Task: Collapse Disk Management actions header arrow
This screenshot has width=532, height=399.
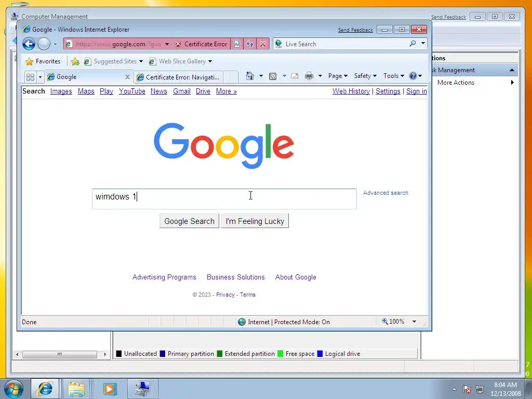Action: [512, 70]
